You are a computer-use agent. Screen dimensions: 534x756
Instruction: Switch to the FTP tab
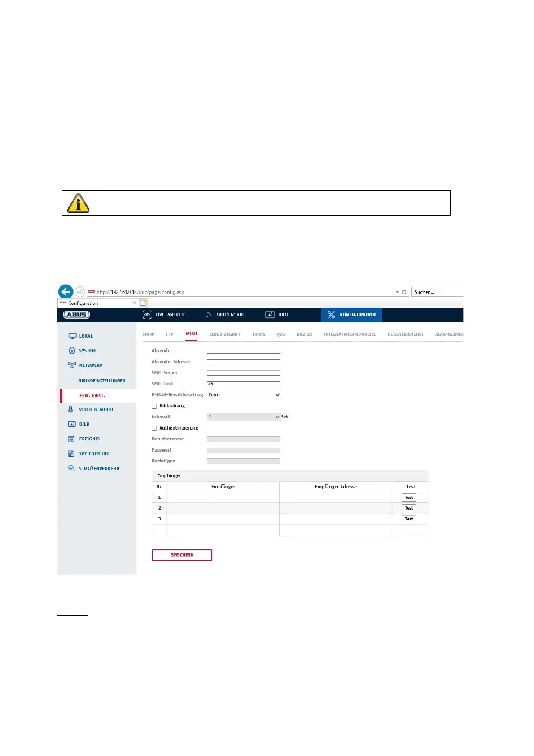coord(170,334)
